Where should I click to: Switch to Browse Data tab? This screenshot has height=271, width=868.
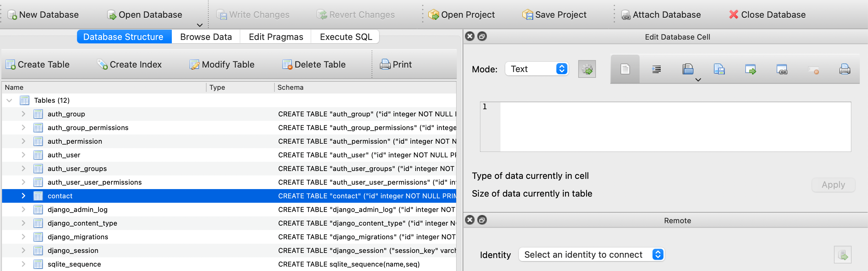coord(206,37)
